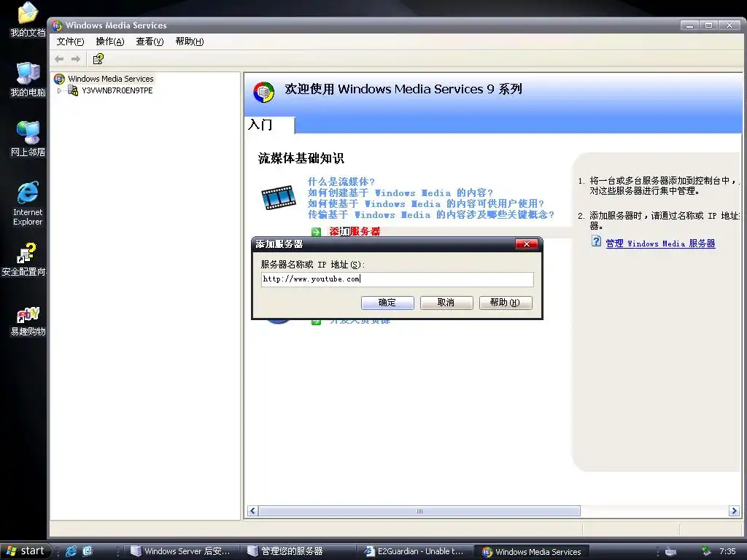Click the horizontal scrollbar thumb
Image resolution: width=747 pixels, height=560 pixels.
pos(419,511)
